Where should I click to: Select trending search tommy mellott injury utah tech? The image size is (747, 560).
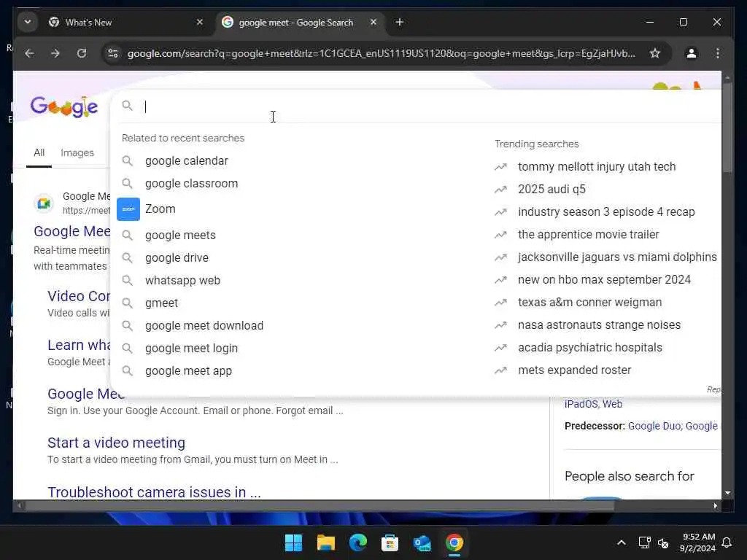pyautogui.click(x=597, y=167)
